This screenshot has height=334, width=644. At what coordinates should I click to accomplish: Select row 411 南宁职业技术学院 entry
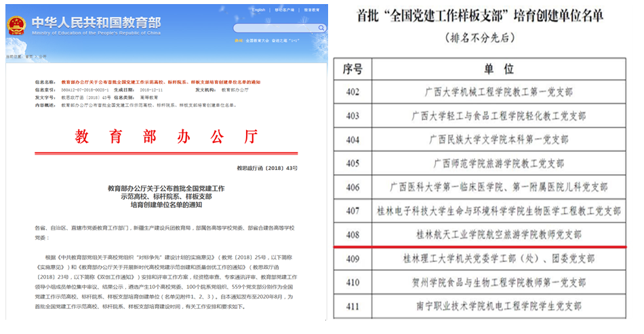pos(498,306)
